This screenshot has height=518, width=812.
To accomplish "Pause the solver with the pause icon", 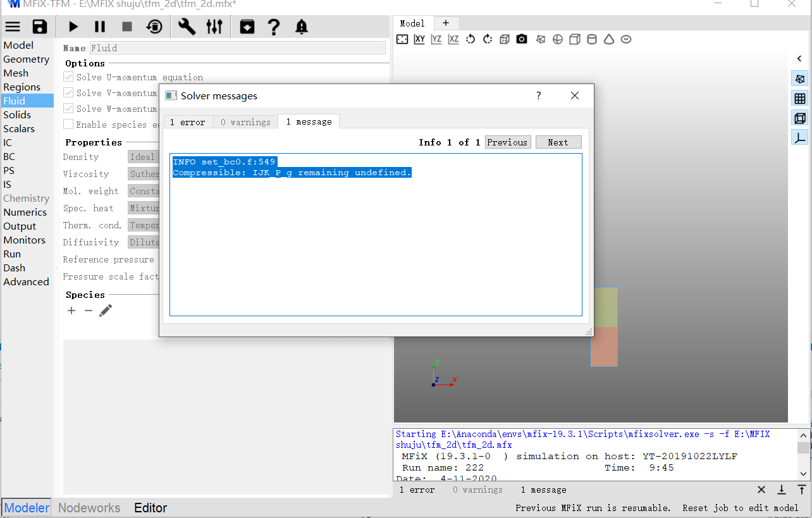I will [x=100, y=27].
